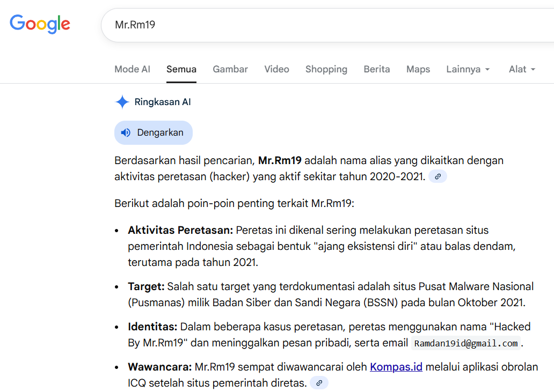554x392 pixels.
Task: Open the Berita news tab
Action: (x=377, y=69)
